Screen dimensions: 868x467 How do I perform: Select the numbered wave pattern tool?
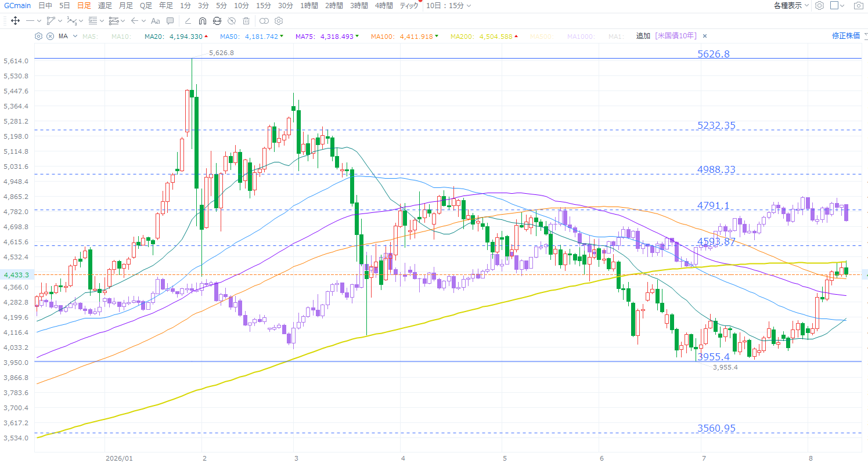point(72,21)
